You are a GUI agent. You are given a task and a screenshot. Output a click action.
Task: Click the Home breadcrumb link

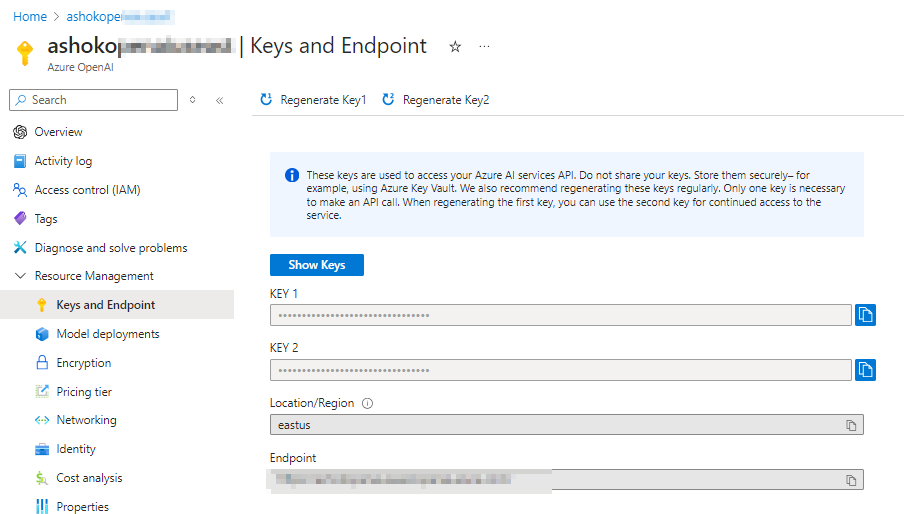(x=30, y=17)
